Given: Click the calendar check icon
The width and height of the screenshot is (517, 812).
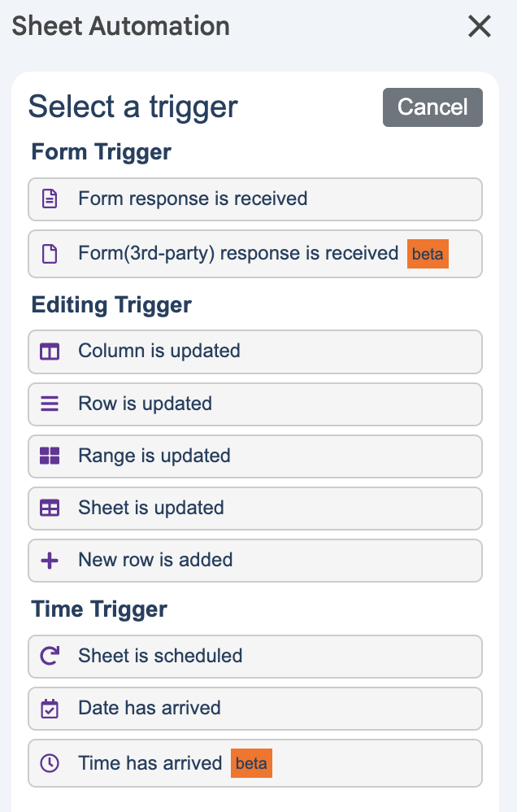Looking at the screenshot, I should pos(50,708).
